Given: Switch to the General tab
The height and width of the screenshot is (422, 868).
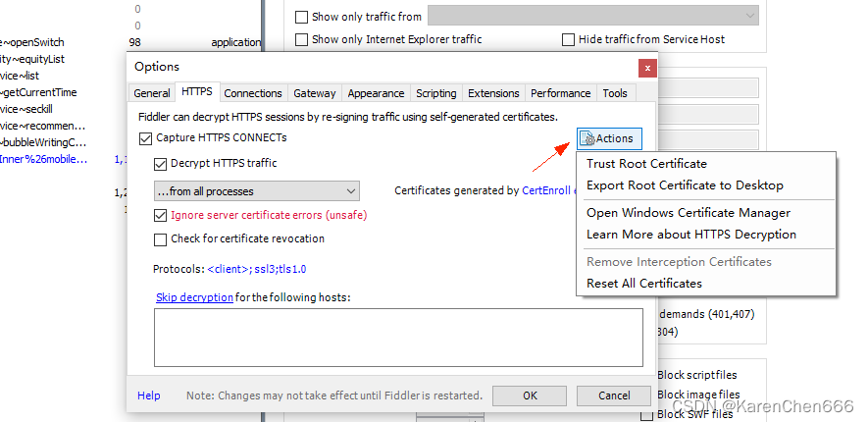Looking at the screenshot, I should pos(152,93).
